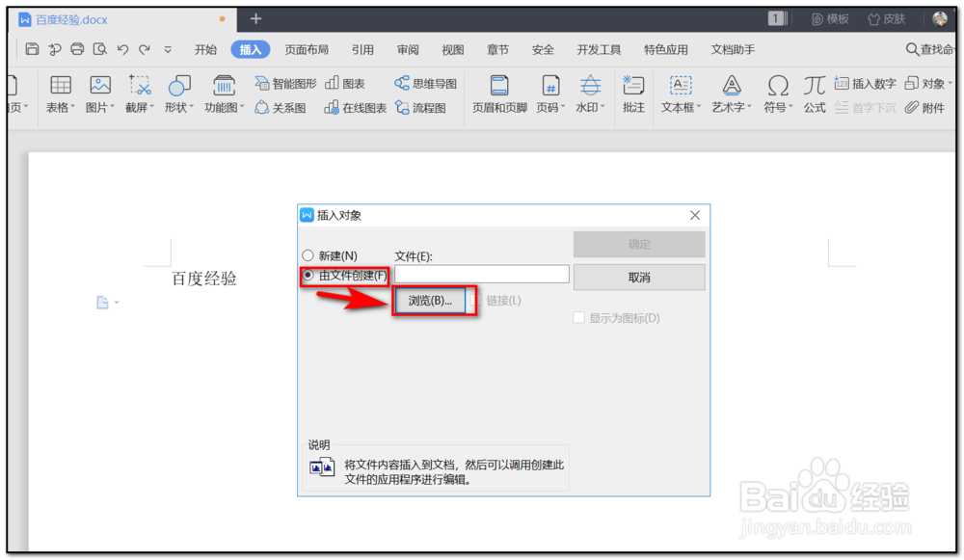Click the 浏览(B) browse button
The height and width of the screenshot is (560, 964).
[432, 301]
